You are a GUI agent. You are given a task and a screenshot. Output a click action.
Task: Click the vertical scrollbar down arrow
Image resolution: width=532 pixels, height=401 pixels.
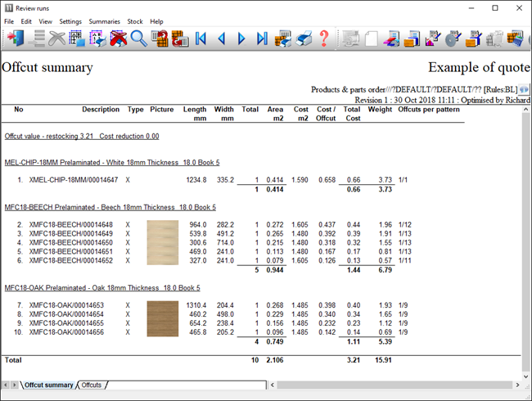click(525, 372)
